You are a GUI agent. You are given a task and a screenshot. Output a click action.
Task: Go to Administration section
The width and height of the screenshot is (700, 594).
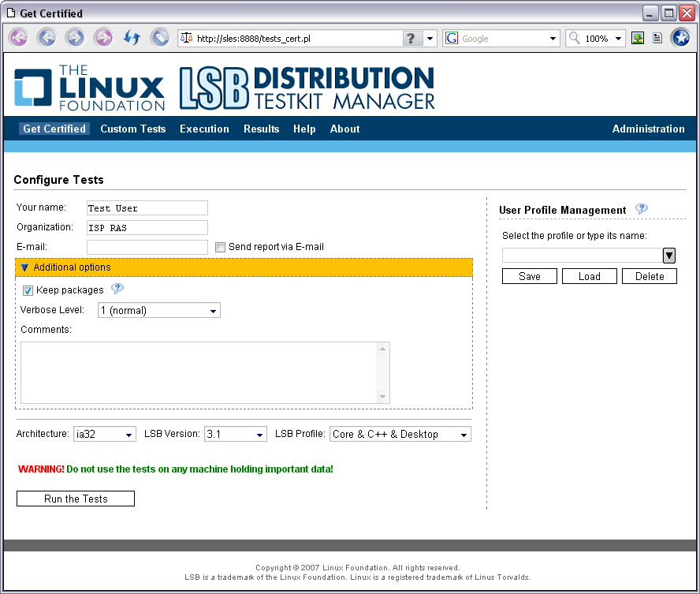tap(648, 129)
